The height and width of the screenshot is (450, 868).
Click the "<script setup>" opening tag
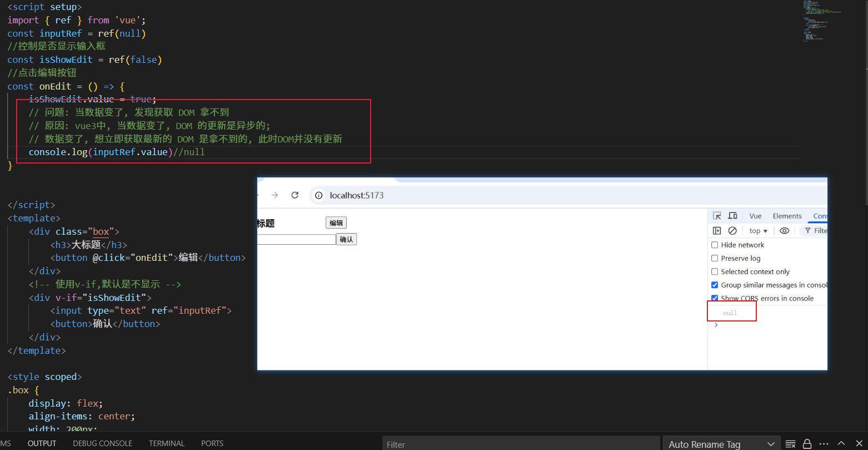(x=44, y=7)
